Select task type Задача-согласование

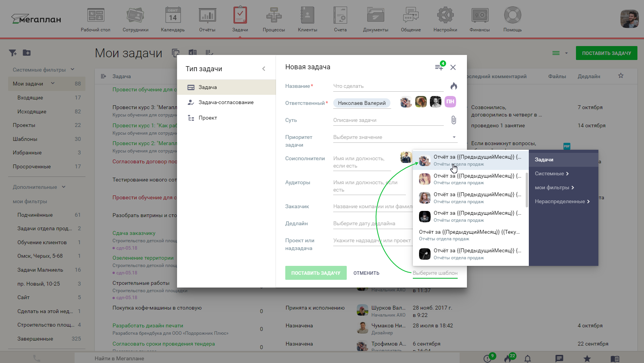(x=226, y=102)
